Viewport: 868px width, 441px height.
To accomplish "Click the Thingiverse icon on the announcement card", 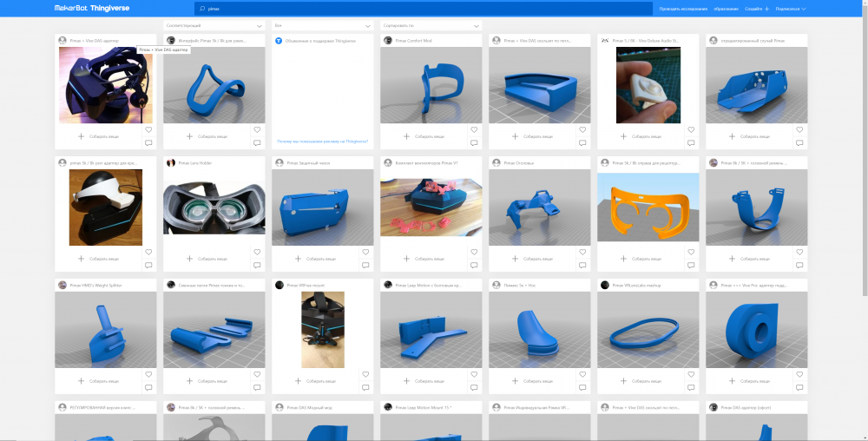I will pos(279,41).
